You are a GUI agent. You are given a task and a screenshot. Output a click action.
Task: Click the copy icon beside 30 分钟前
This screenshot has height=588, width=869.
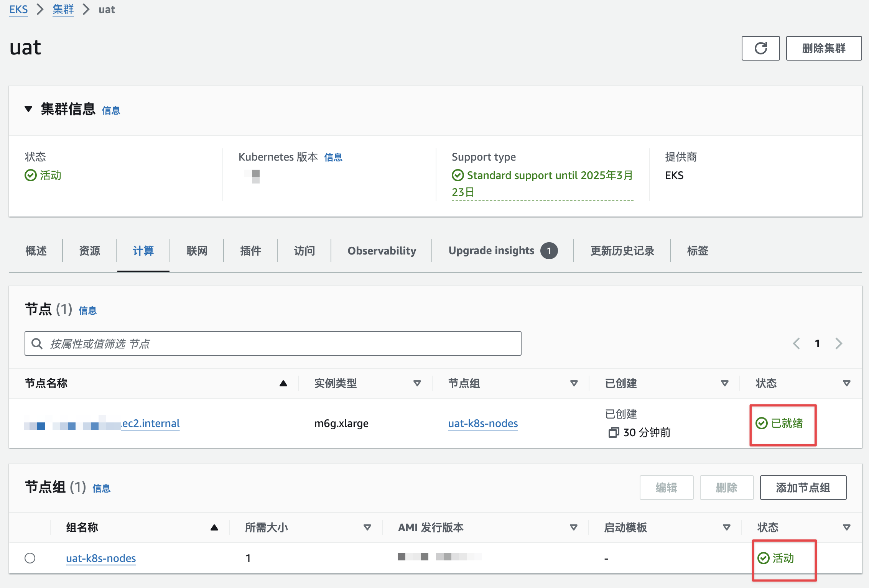pos(614,433)
